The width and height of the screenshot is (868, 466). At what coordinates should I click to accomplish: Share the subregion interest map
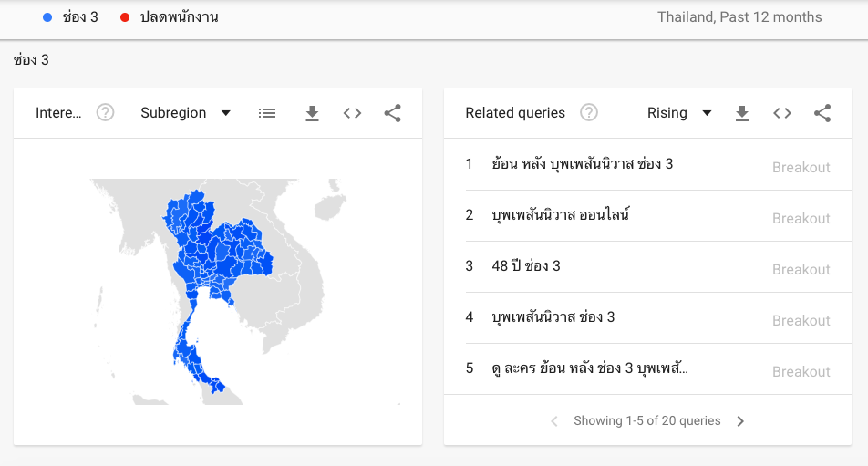tap(393, 113)
